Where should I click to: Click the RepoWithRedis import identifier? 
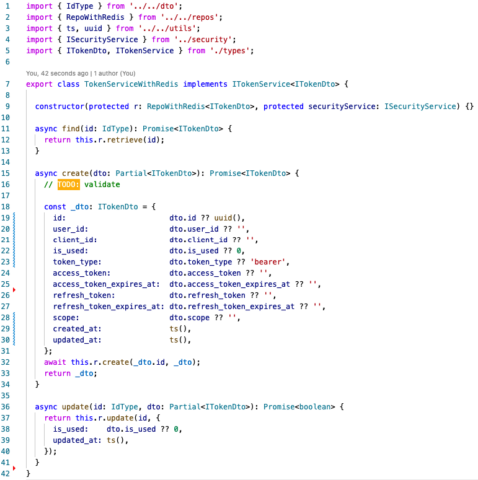coord(95,17)
